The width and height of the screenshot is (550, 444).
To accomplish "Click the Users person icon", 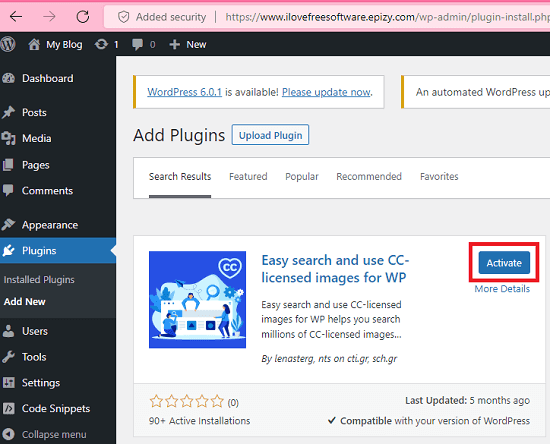I will pyautogui.click(x=8, y=331).
